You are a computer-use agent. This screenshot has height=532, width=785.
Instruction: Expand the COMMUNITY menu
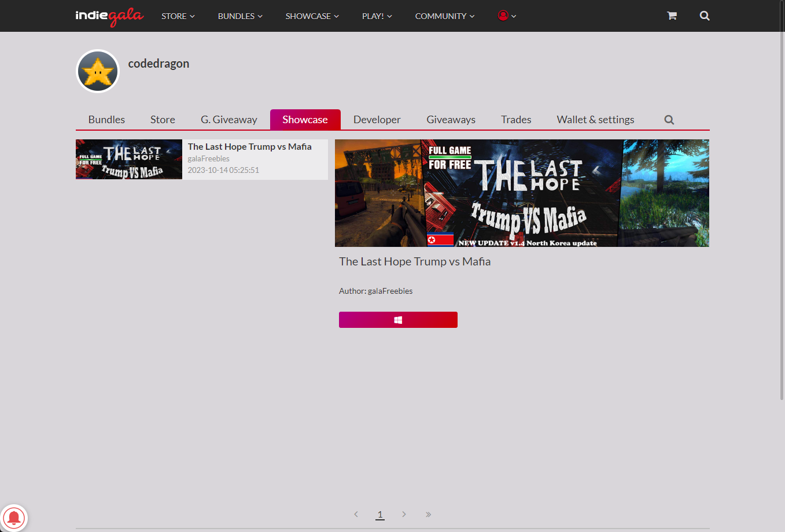click(x=445, y=16)
